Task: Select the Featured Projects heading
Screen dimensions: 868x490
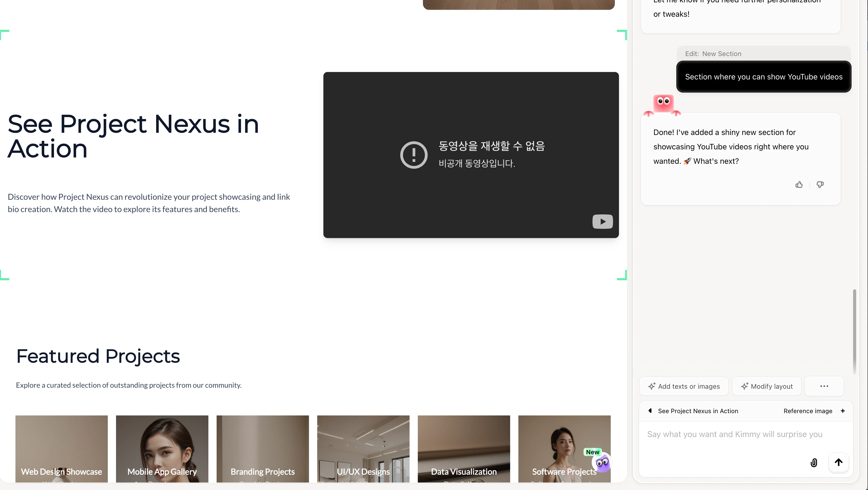Action: click(x=98, y=356)
